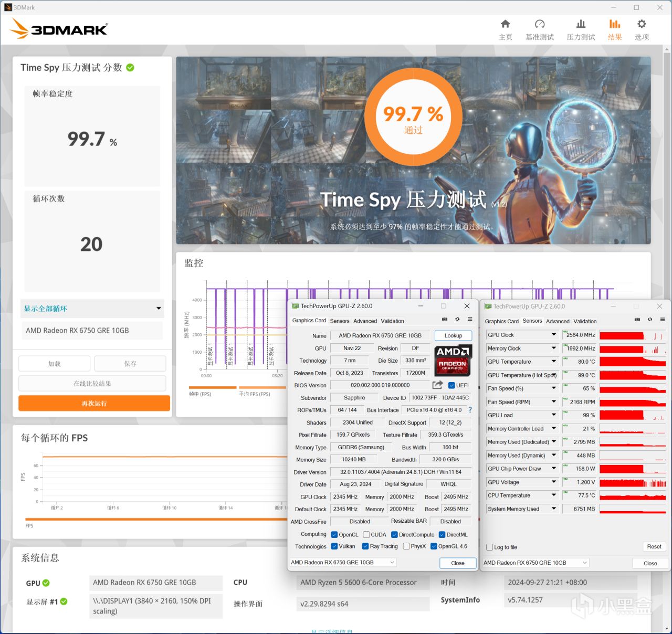Click the Lookup button

[453, 335]
